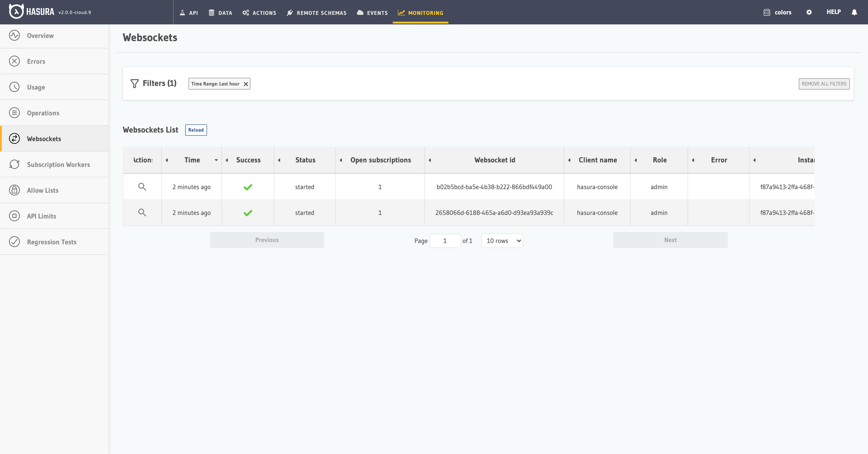Click the notifications bell
This screenshot has width=868, height=454.
point(854,12)
